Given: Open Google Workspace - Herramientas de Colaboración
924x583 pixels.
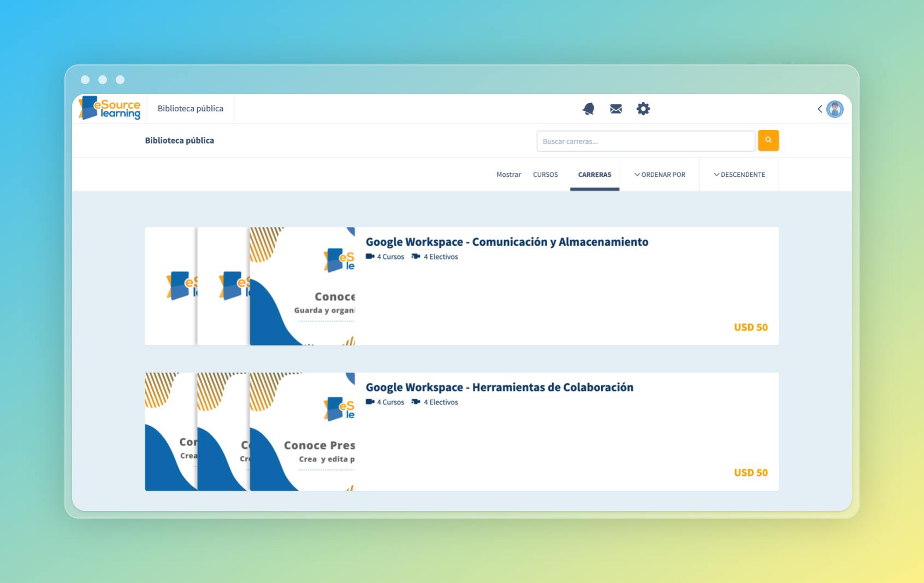Looking at the screenshot, I should coord(500,387).
